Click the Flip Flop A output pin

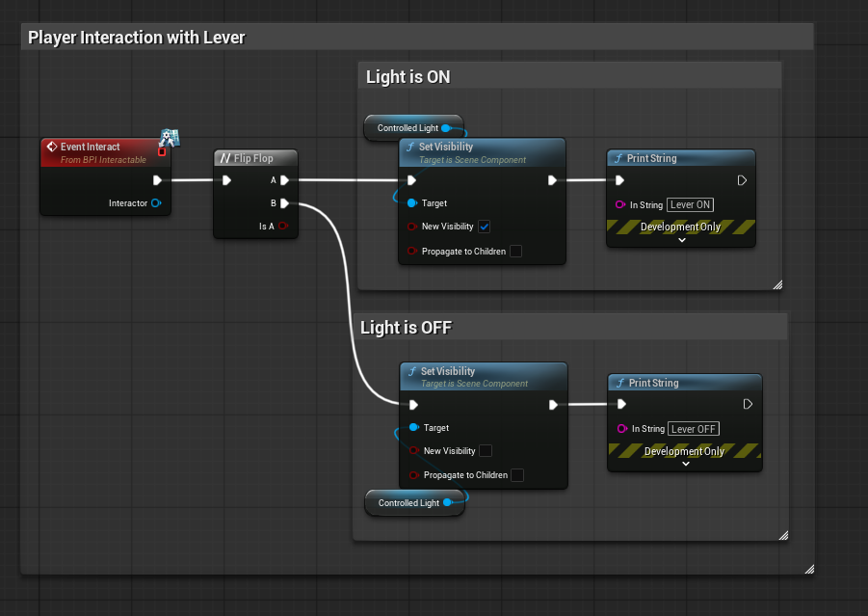(x=285, y=180)
